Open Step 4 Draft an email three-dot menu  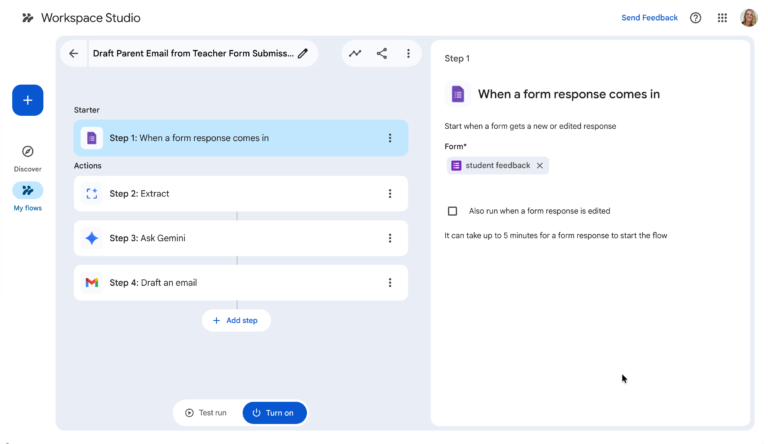click(390, 283)
